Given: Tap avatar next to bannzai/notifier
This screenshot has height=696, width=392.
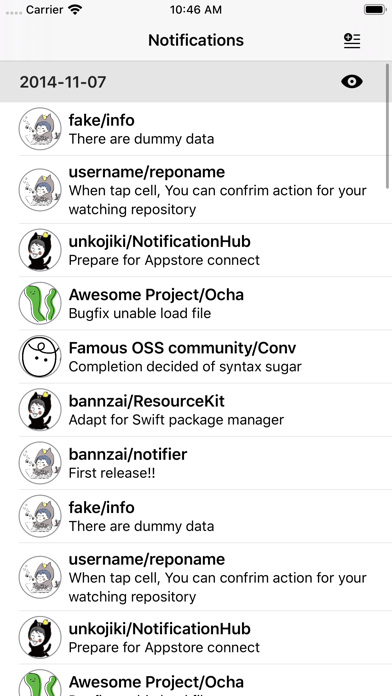Looking at the screenshot, I should [40, 463].
